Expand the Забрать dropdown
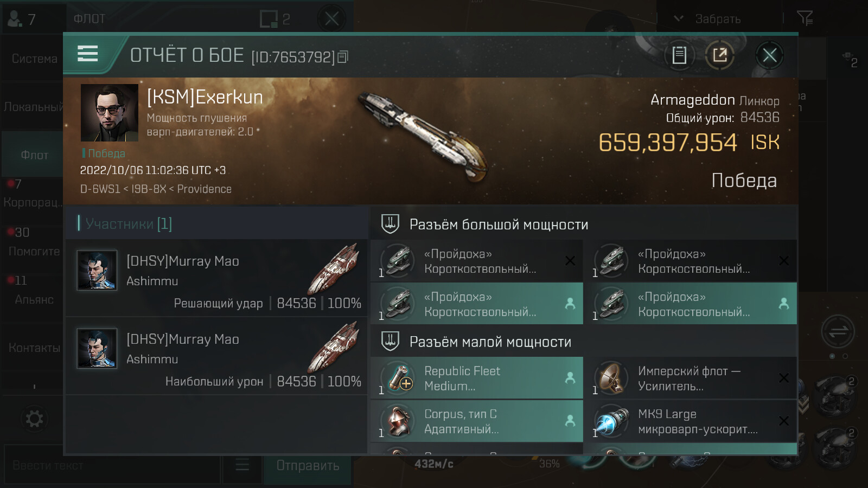This screenshot has width=868, height=488. pos(708,19)
